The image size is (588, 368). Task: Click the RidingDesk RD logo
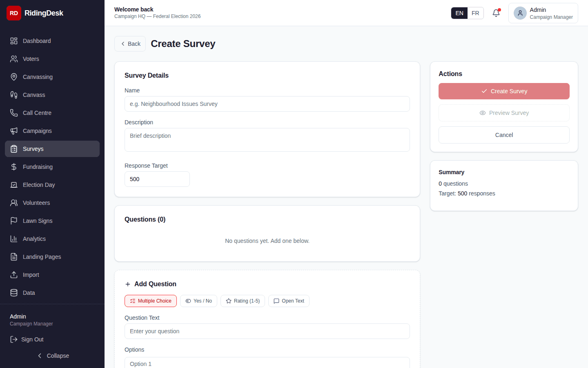click(x=13, y=13)
